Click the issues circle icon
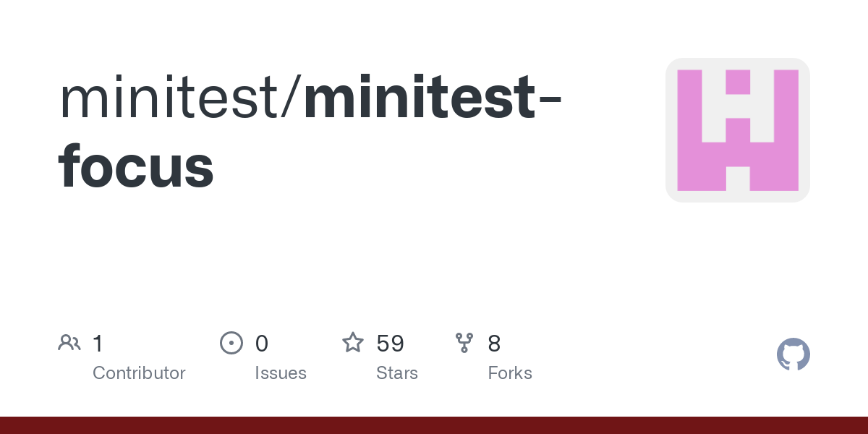Image resolution: width=868 pixels, height=434 pixels. pyautogui.click(x=231, y=343)
